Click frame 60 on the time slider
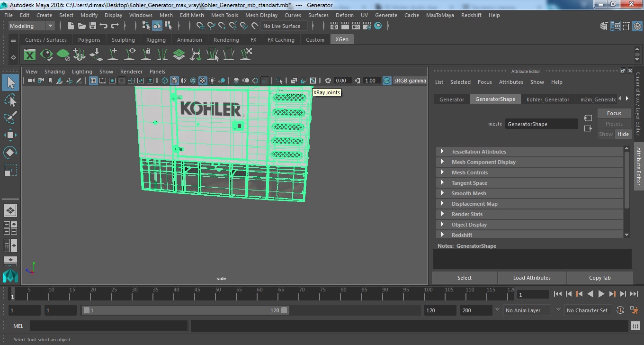The image size is (644, 345). (259, 294)
